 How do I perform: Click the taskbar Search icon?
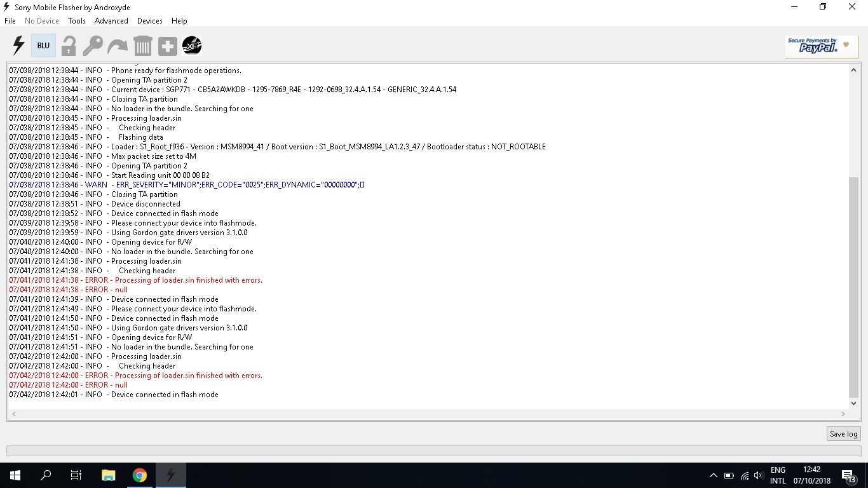[x=46, y=475]
